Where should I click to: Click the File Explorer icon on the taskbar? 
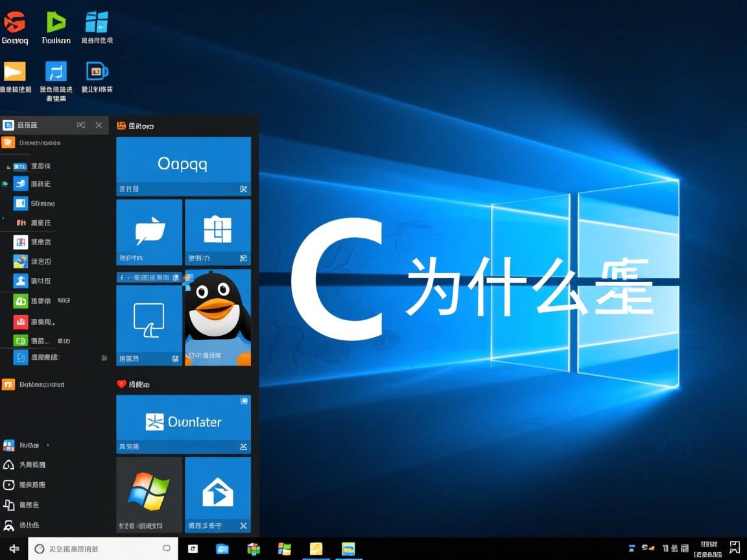(x=316, y=548)
